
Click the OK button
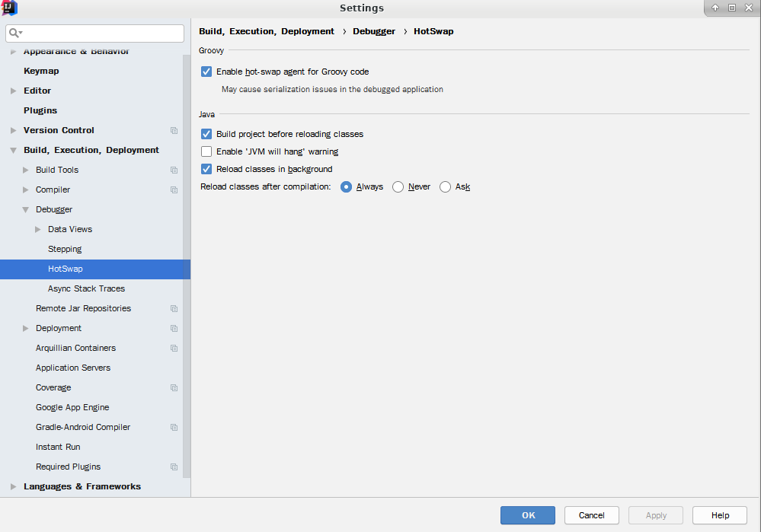pyautogui.click(x=528, y=515)
